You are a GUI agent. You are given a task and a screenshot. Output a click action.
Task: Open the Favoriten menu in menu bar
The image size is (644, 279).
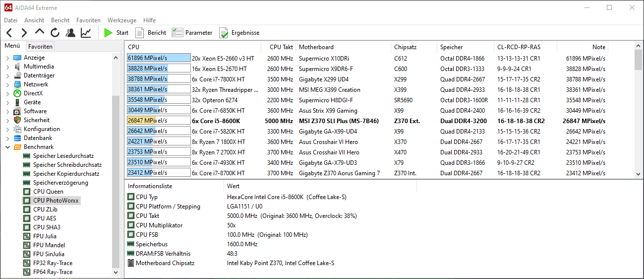[x=88, y=20]
